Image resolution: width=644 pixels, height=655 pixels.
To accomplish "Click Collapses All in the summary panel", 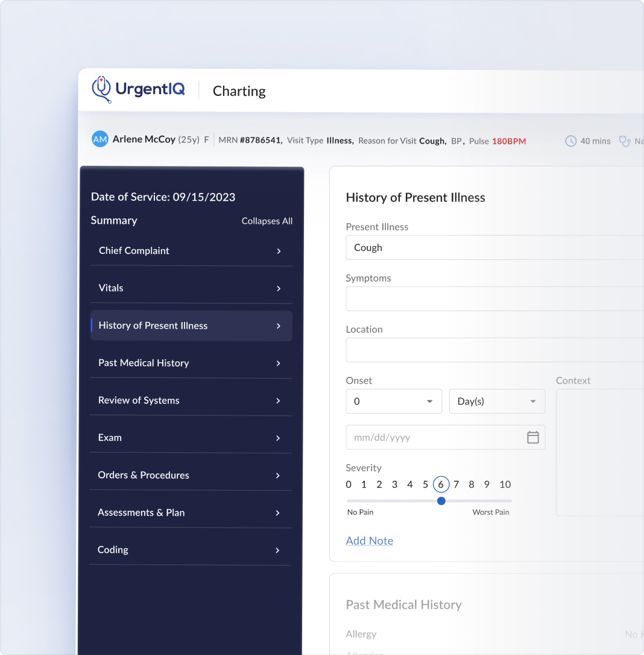I will click(x=267, y=221).
